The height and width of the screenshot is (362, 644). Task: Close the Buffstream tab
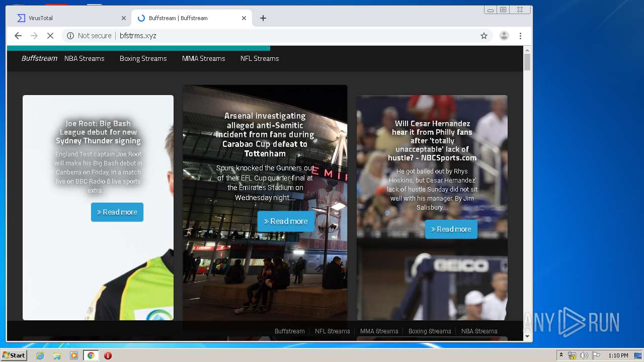coord(244,18)
